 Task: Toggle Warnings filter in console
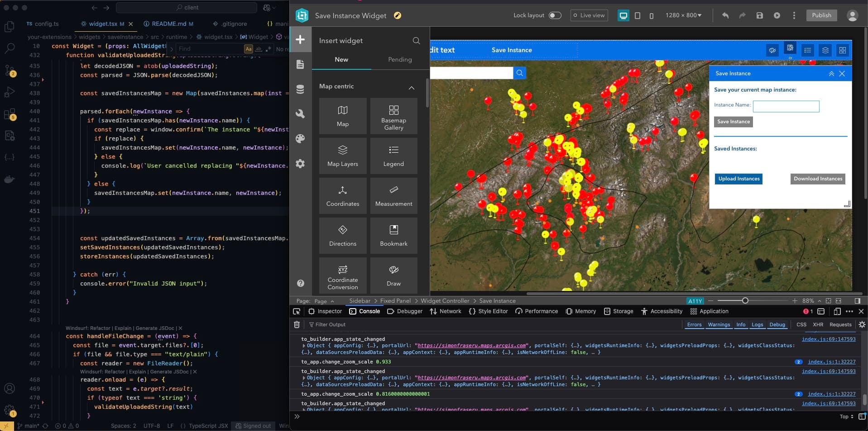pos(719,324)
